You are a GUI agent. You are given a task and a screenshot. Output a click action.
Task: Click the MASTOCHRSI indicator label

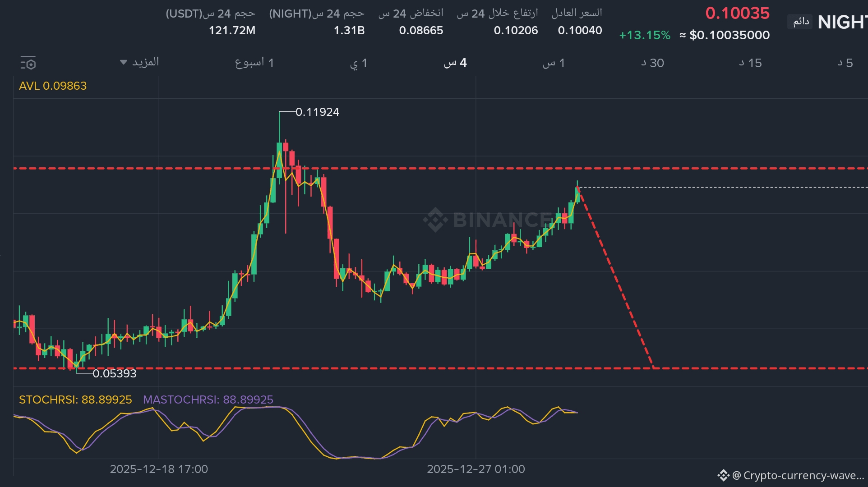[x=208, y=400]
